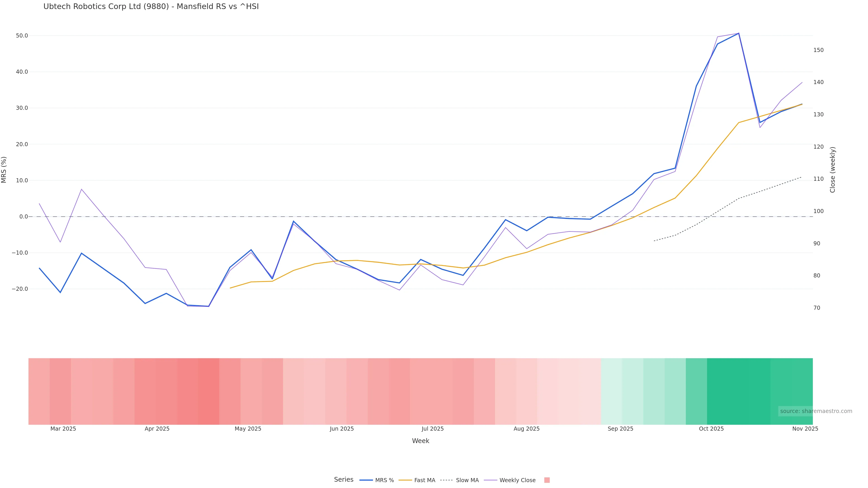The height and width of the screenshot is (488, 868).
Task: Toggle the MRS % series in legend
Action: pyautogui.click(x=384, y=480)
